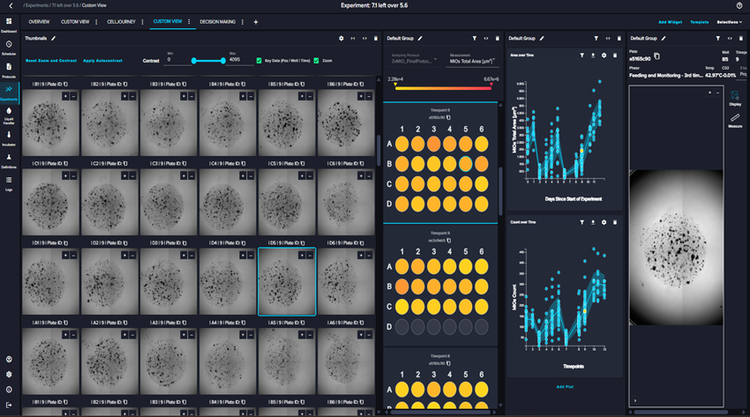Open the settings gear in the sidebar
The height and width of the screenshot is (417, 750).
pos(9,374)
